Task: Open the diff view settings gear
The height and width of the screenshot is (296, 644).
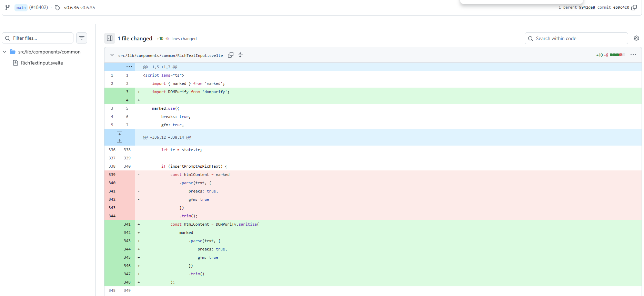Action: [x=636, y=38]
